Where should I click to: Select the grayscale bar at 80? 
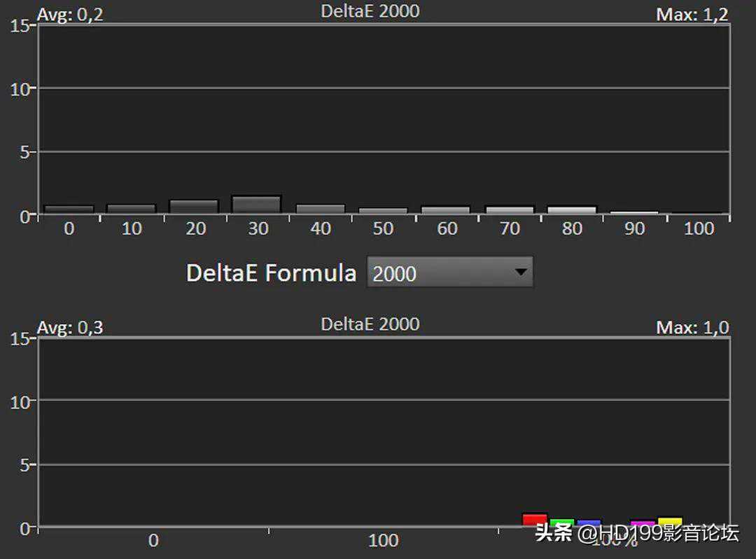tap(572, 209)
